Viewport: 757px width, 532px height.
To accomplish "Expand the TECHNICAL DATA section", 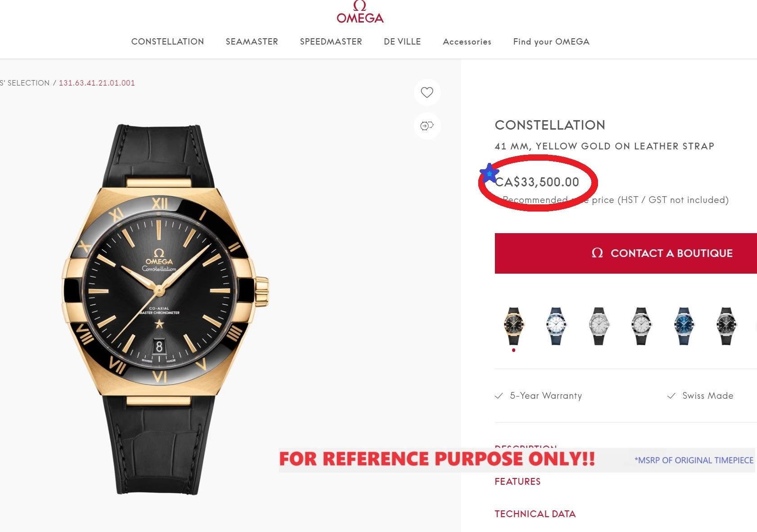I will pyautogui.click(x=535, y=514).
